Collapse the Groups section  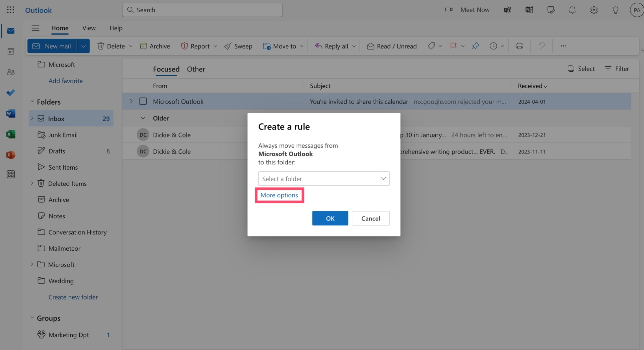[32, 318]
